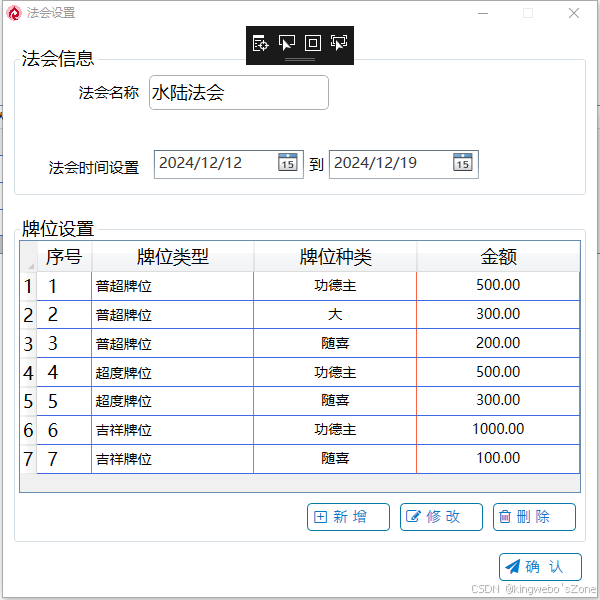Select row header 5 of the grid
600x600 pixels.
tap(28, 401)
